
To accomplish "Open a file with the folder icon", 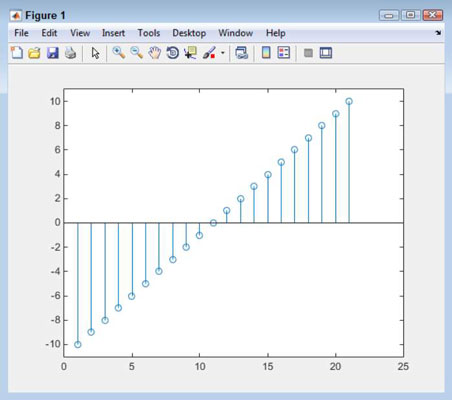I will [x=34, y=53].
